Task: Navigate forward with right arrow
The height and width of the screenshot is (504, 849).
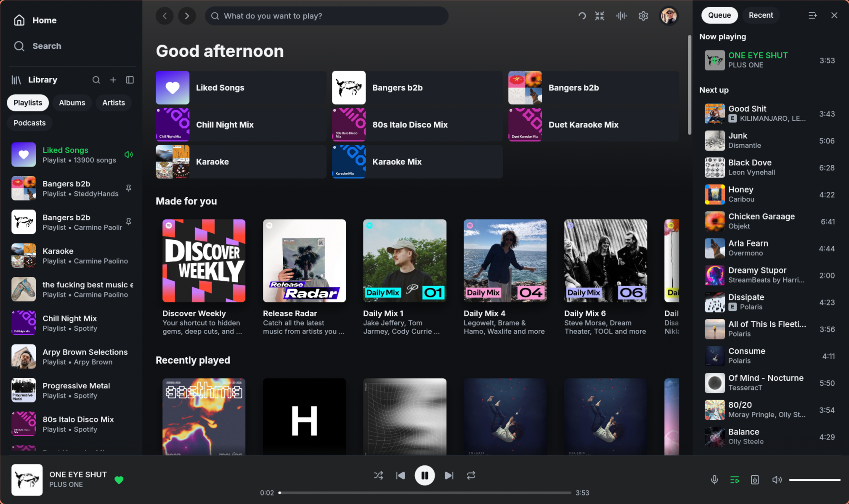Action: click(187, 16)
